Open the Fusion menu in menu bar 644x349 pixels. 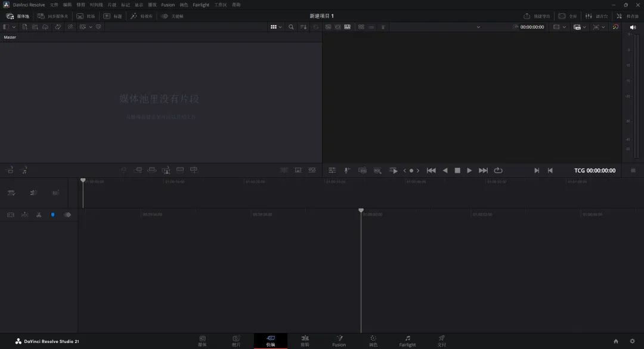(x=168, y=5)
